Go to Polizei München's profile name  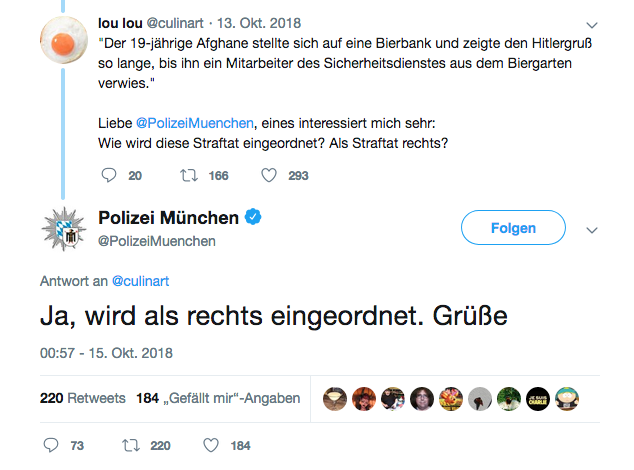(x=168, y=218)
